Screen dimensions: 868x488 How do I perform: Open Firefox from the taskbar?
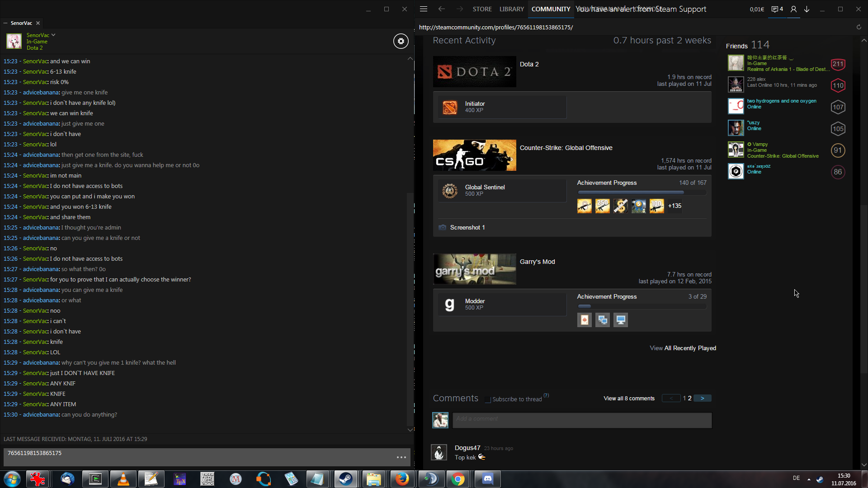pos(402,479)
